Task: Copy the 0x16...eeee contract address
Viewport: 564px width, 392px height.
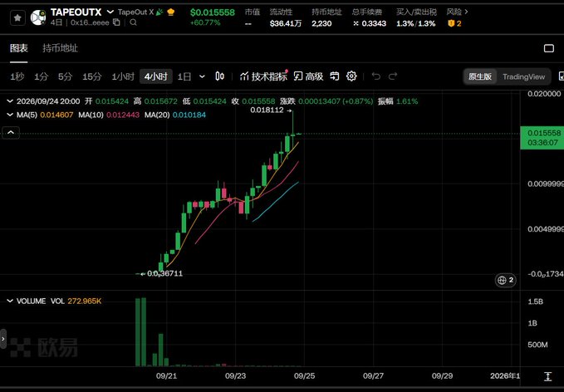Action: (116, 22)
